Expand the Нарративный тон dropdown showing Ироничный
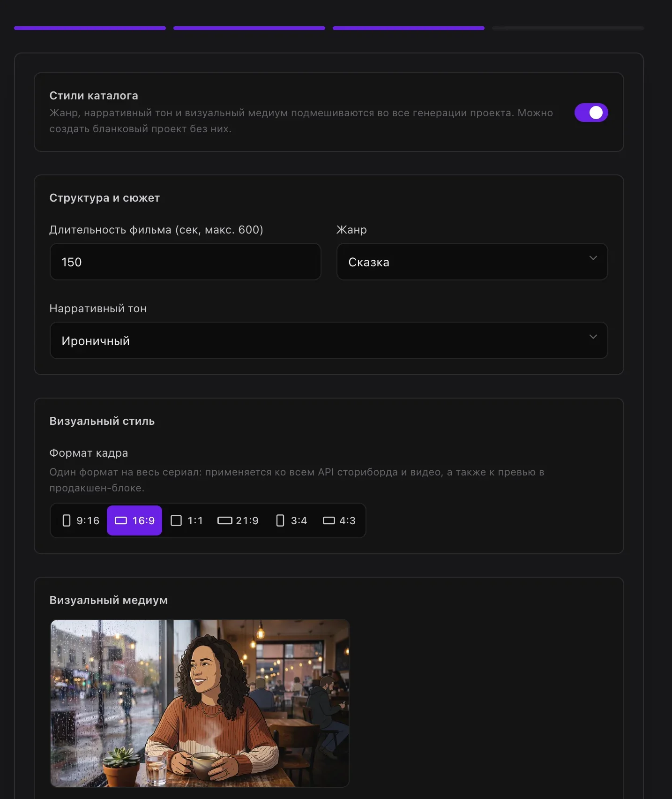Screen dimensions: 672x799 (x=329, y=340)
